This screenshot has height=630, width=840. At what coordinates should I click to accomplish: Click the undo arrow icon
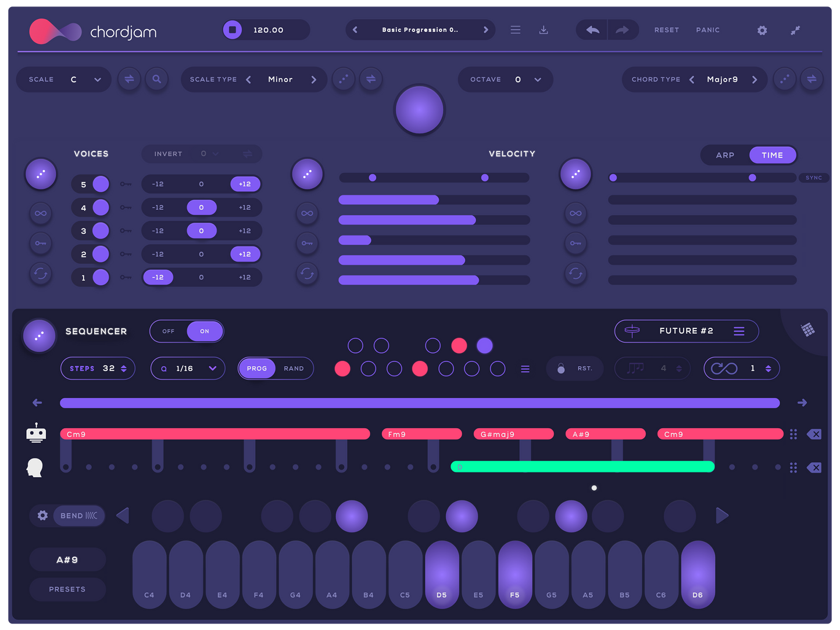[x=592, y=30]
